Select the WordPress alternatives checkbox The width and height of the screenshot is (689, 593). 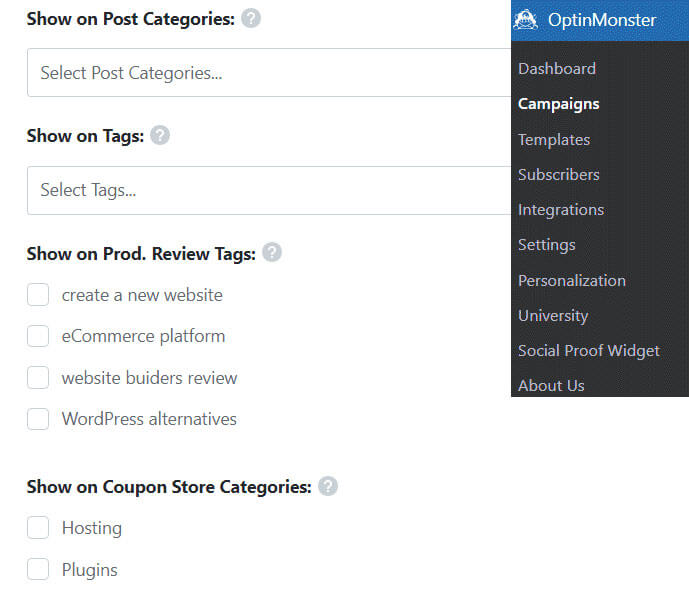[x=38, y=419]
